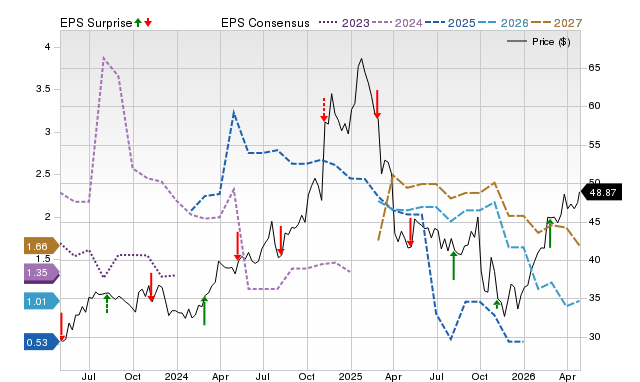Select the red EPS miss arrow at May 2024
The width and height of the screenshot is (640, 382).
pos(237,246)
